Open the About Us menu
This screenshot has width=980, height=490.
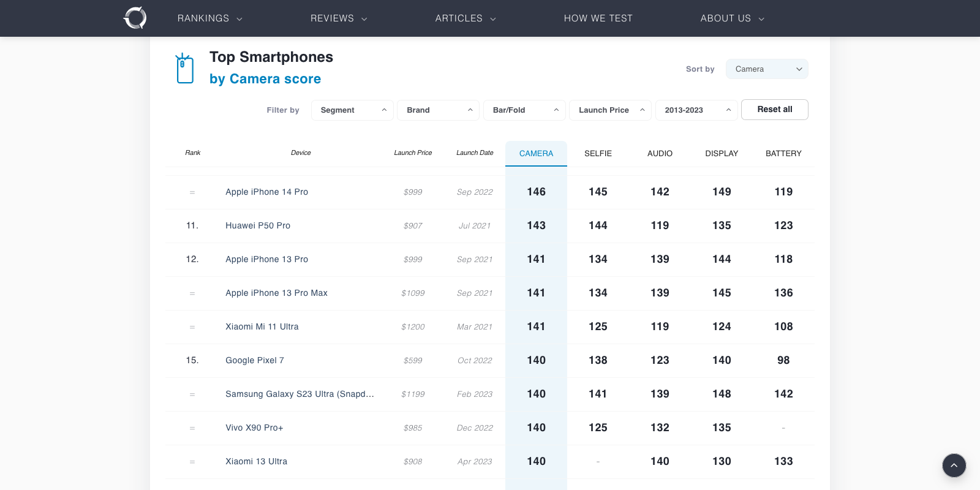pos(733,18)
